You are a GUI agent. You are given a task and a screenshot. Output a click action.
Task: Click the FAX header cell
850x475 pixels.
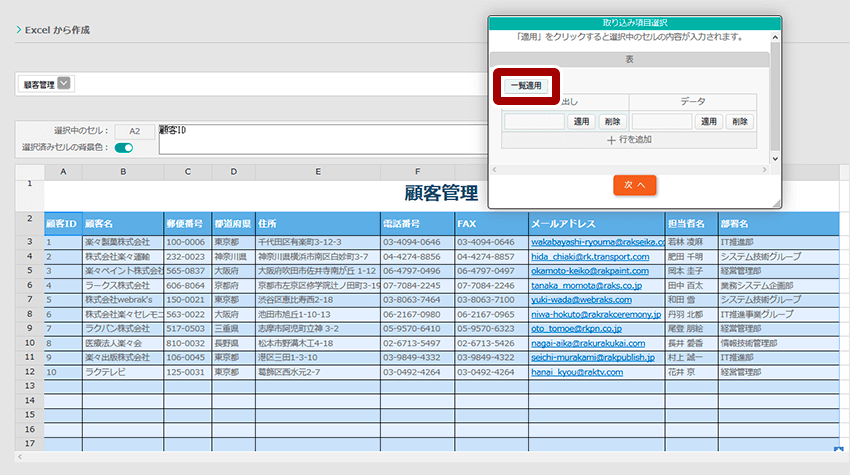click(x=492, y=223)
